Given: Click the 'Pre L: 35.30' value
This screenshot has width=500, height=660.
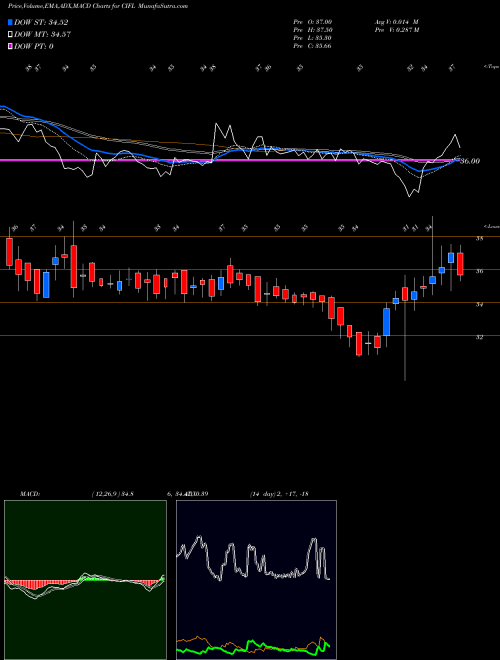Looking at the screenshot, I should point(313,38).
